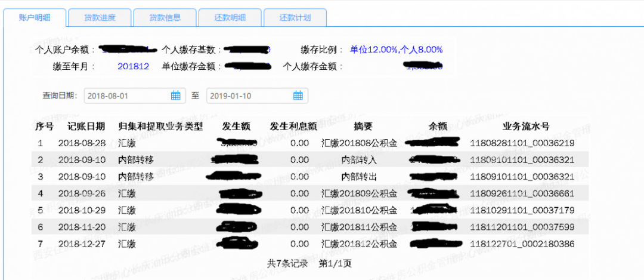Switch to the 贷款进度 tab
This screenshot has width=644, height=280.
tap(100, 18)
